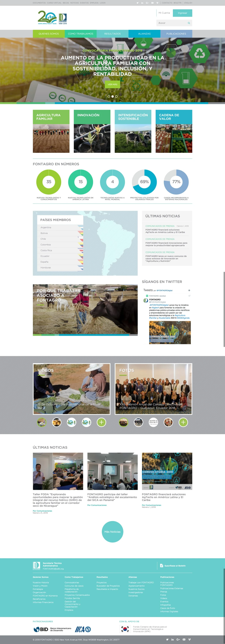The height and width of the screenshot is (644, 225).
Task: Click the green plus icon under Fotos
Action: pyautogui.click(x=183, y=422)
